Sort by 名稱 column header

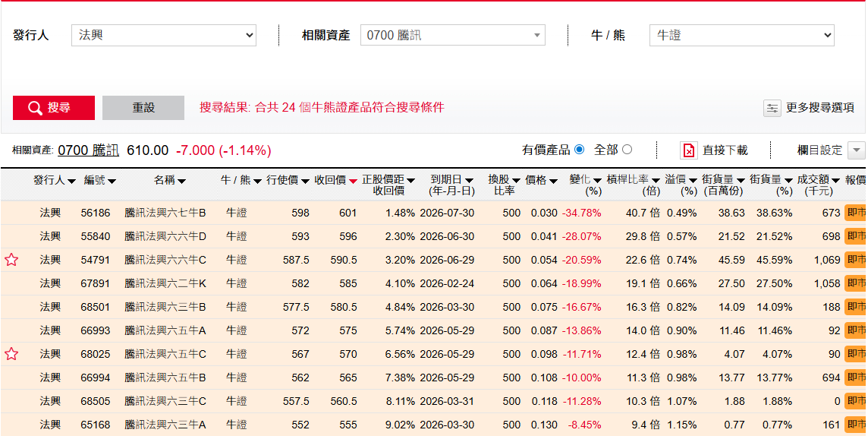170,181
